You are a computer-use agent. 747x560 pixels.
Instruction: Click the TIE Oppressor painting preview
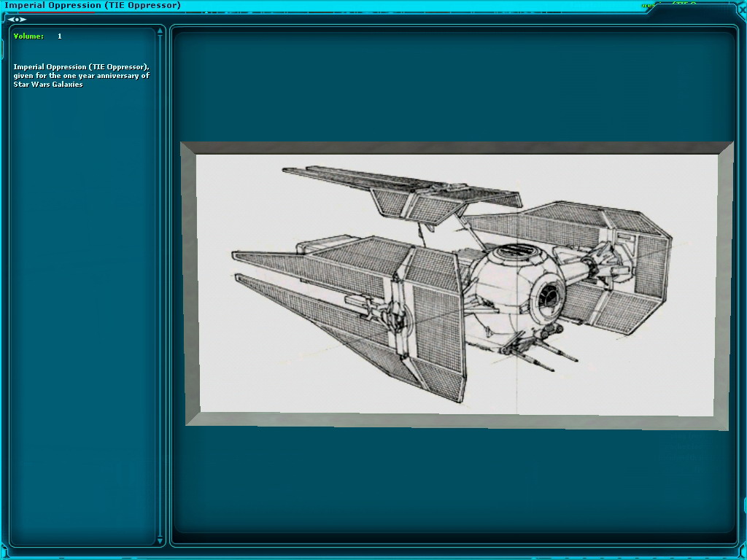click(457, 285)
